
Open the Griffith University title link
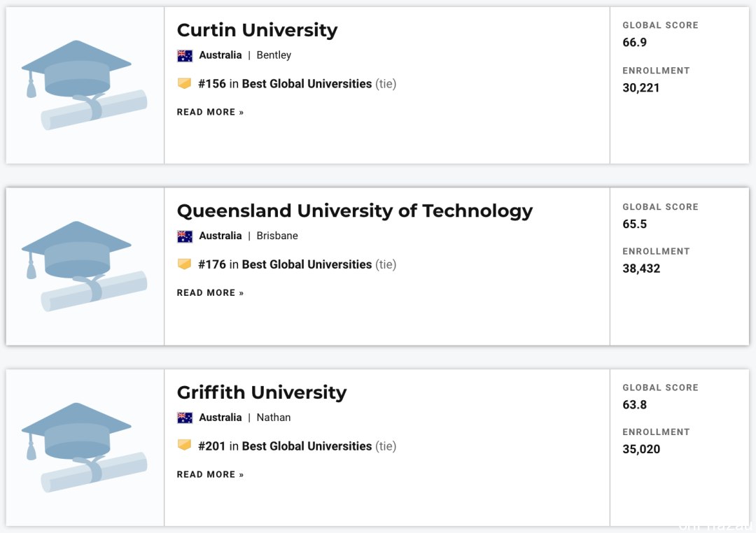[x=262, y=392]
